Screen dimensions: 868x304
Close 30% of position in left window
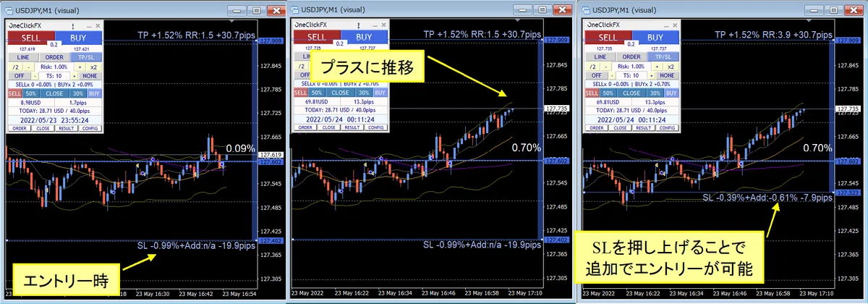pyautogui.click(x=78, y=93)
